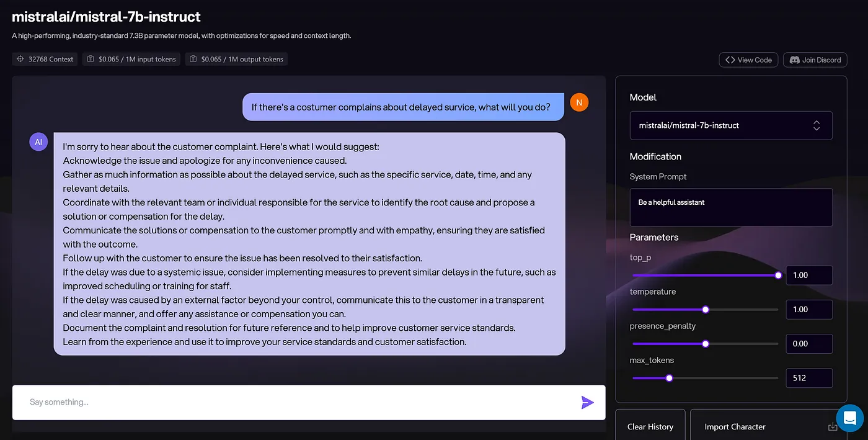This screenshot has height=440, width=868.
Task: Open the Model selection dropdown
Action: pyautogui.click(x=730, y=125)
